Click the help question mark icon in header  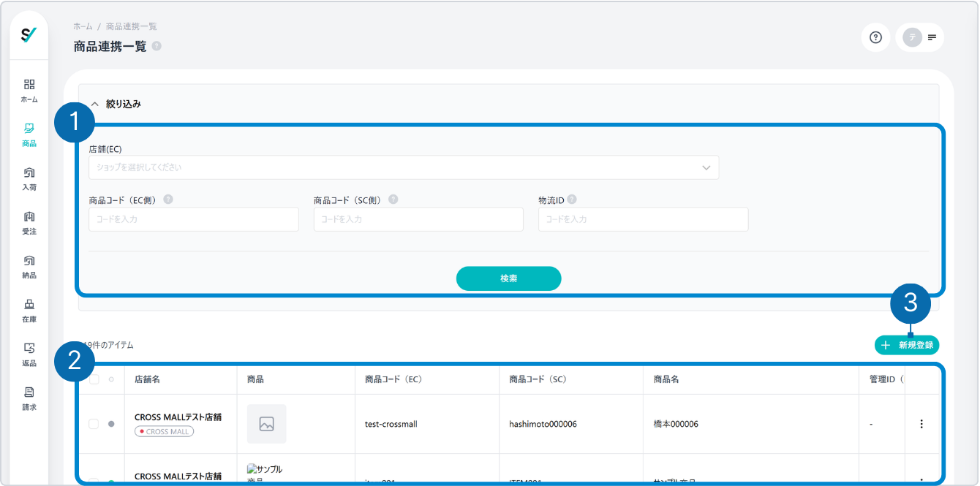(x=875, y=37)
